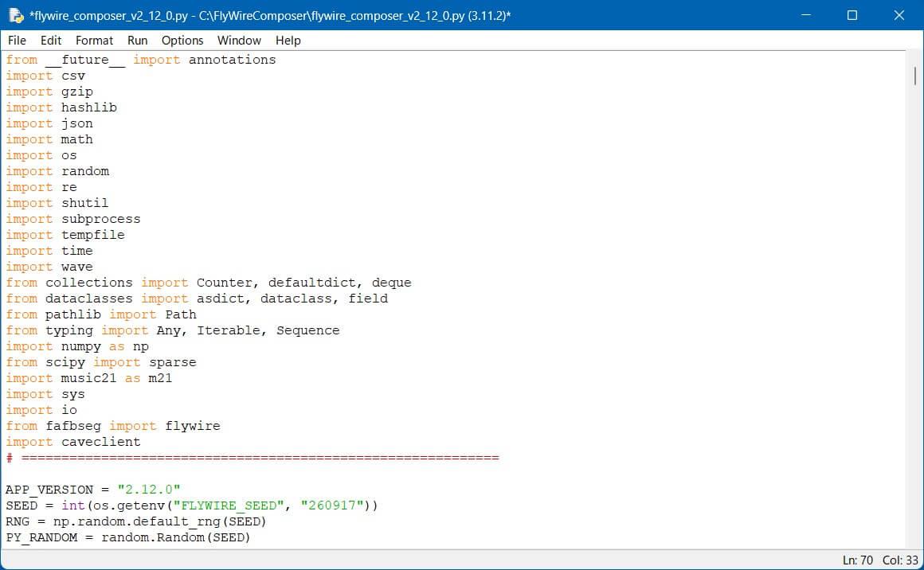Click 'import sys' line
The width and height of the screenshot is (924, 570).
[45, 394]
